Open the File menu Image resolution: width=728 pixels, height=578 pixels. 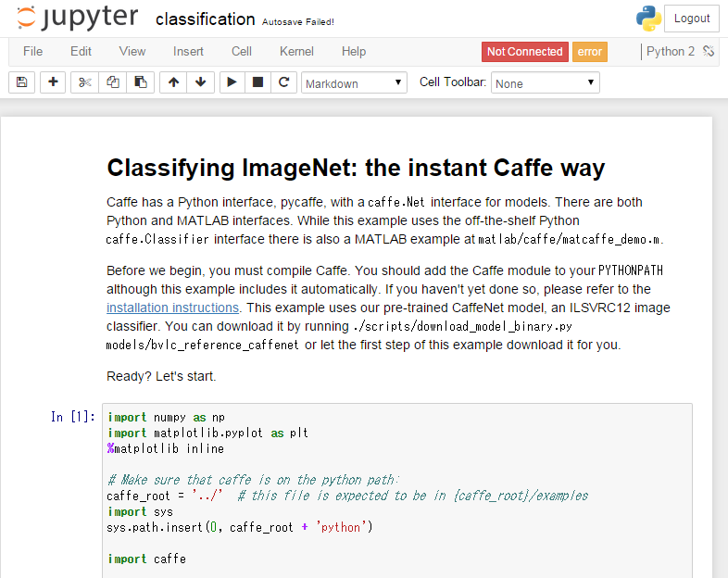coord(33,51)
